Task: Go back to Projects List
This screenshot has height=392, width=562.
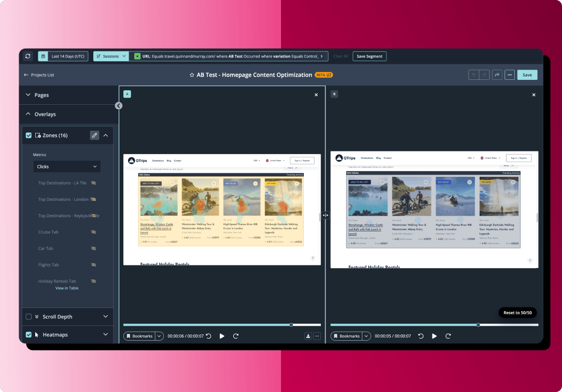Action: [39, 75]
